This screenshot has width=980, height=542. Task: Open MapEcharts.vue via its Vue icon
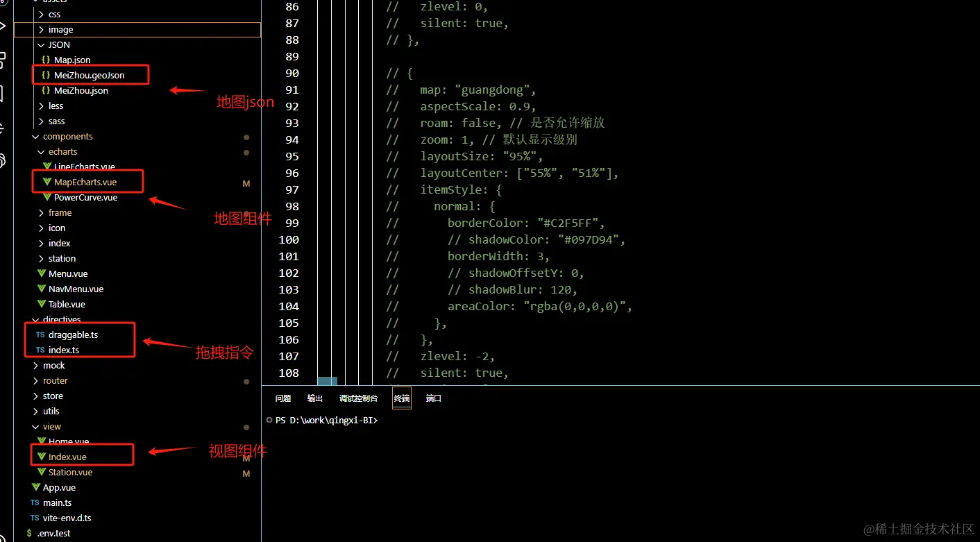47,183
